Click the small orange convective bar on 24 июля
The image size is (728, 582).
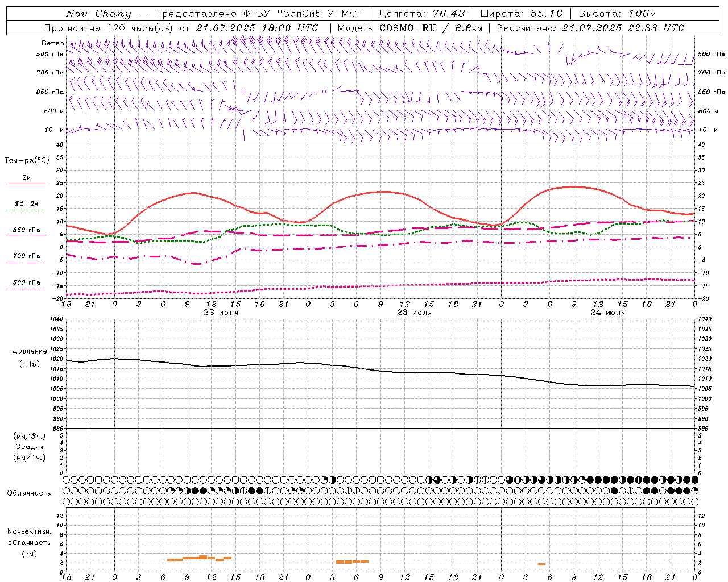tap(541, 564)
